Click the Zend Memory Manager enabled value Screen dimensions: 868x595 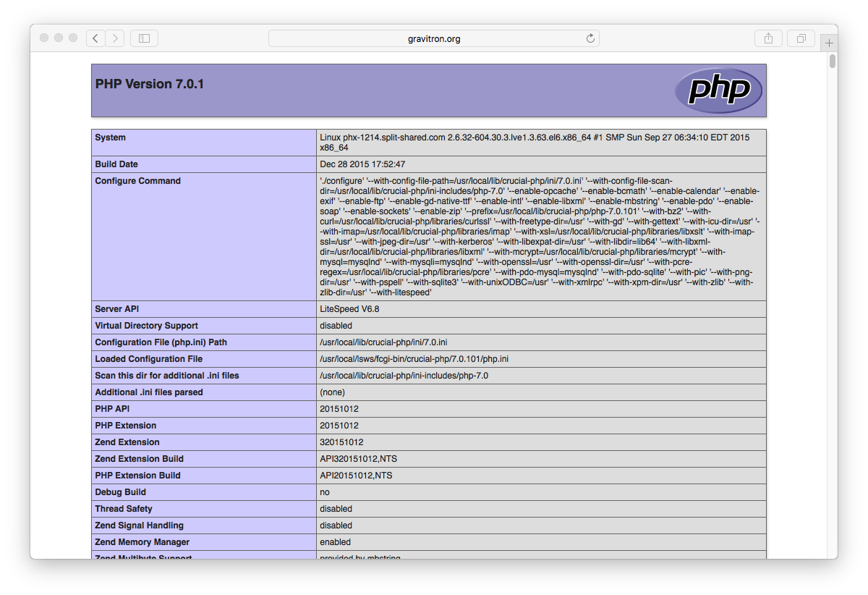click(335, 542)
